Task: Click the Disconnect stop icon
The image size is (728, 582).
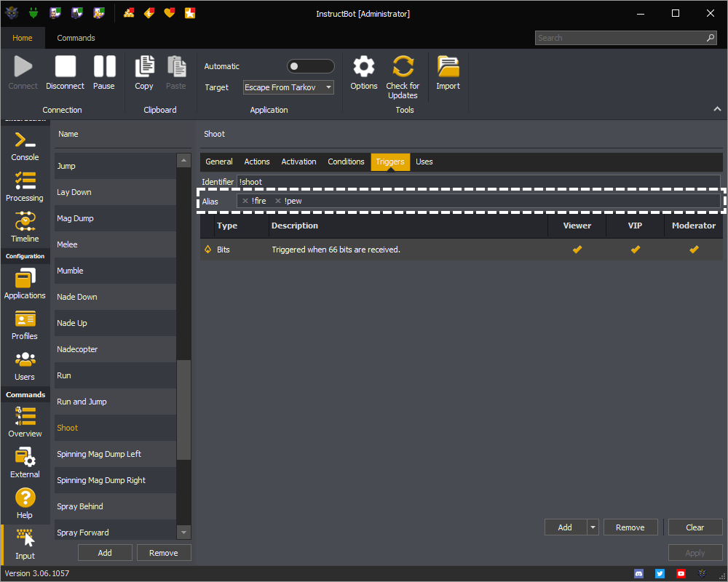Action: [65, 66]
